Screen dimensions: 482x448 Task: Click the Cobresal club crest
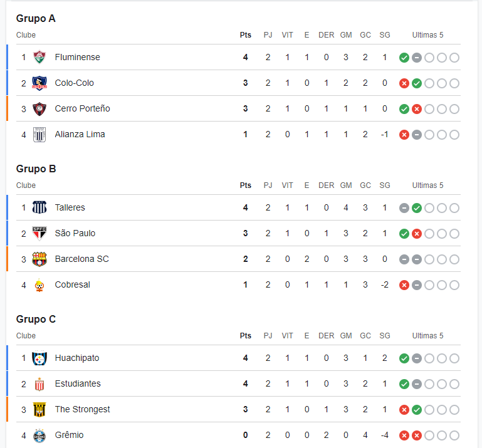39,285
